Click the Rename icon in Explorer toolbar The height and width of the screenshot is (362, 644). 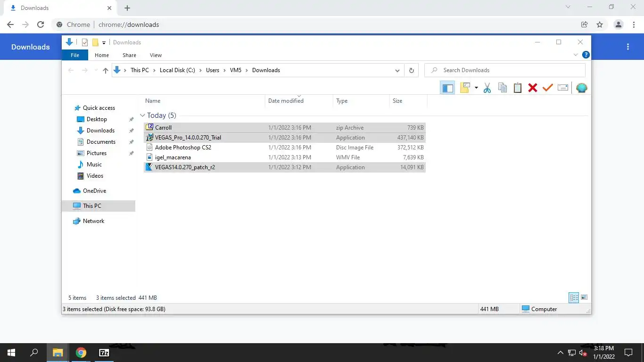click(x=563, y=88)
